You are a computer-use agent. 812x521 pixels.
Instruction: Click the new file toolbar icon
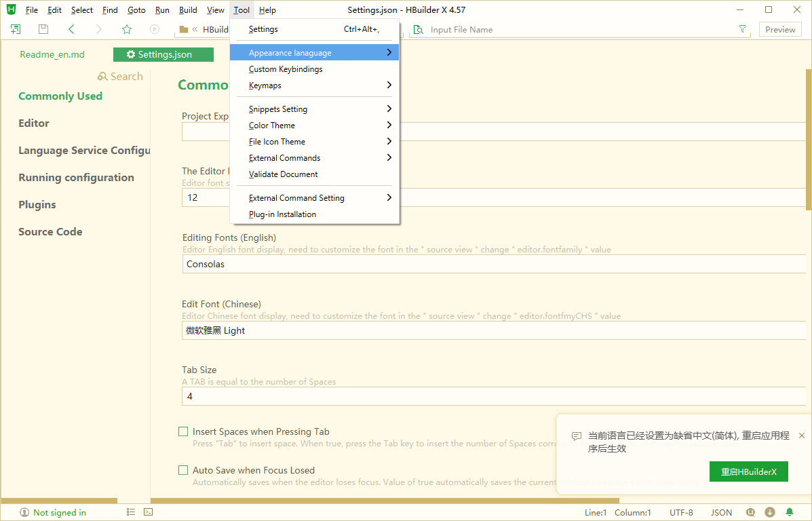pyautogui.click(x=16, y=29)
